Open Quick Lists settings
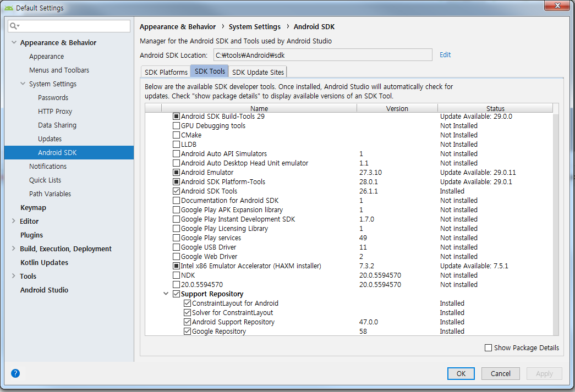575x392 pixels. (45, 180)
